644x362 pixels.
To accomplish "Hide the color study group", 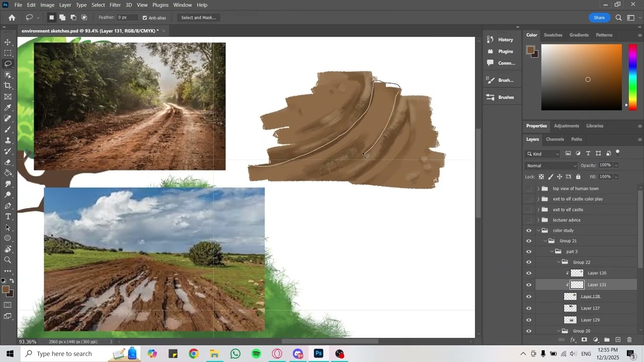I will [x=529, y=231].
